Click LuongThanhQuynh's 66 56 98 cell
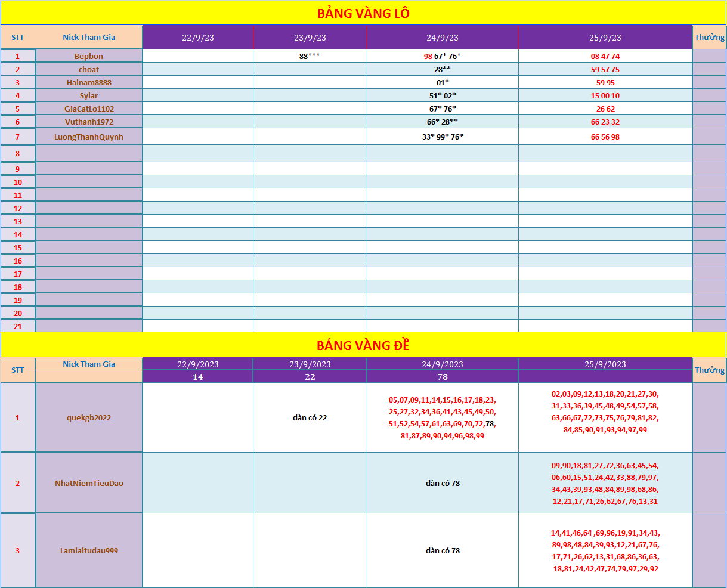 pos(605,137)
